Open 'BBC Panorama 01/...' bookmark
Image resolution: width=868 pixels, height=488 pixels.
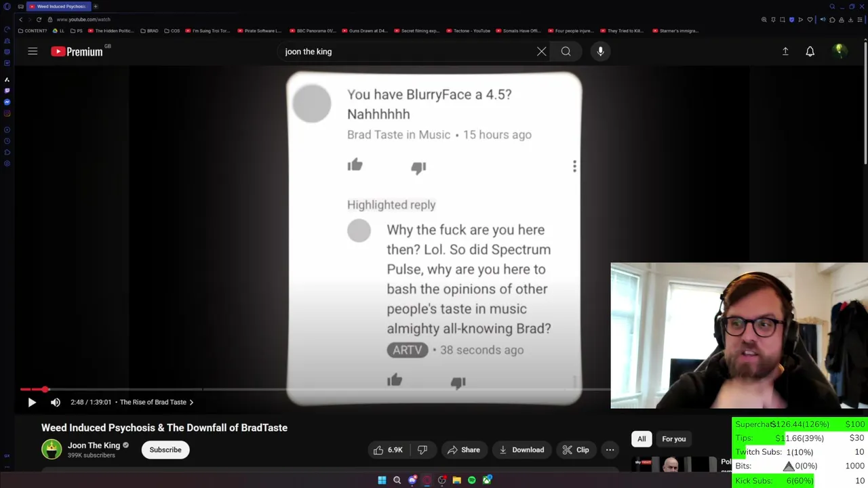pyautogui.click(x=313, y=30)
